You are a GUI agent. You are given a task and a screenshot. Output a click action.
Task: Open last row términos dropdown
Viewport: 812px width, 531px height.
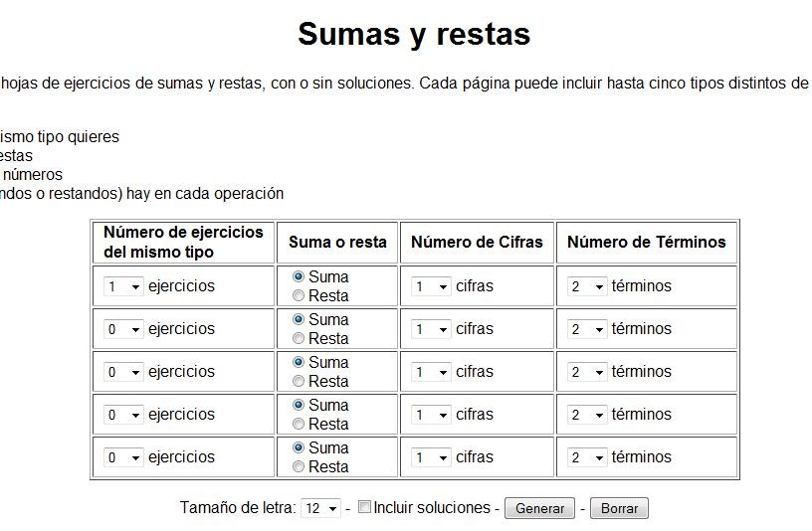click(587, 457)
